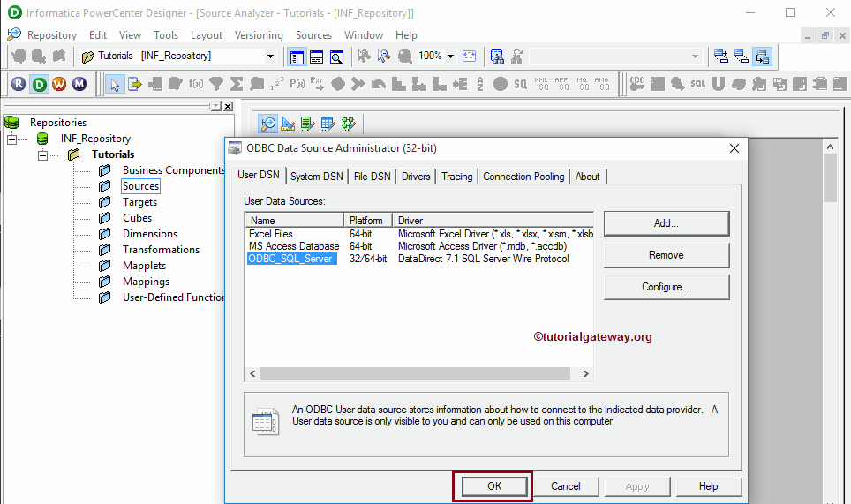
Task: Switch to the Drivers tab
Action: coord(416,177)
